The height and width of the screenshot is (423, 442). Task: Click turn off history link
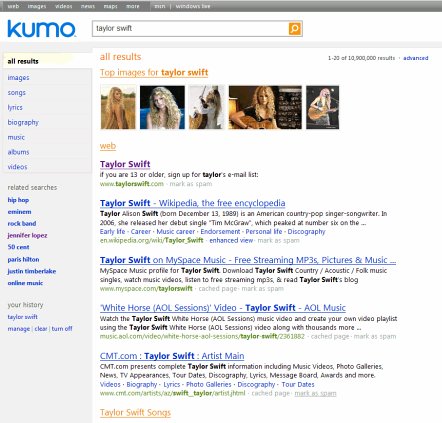62,329
